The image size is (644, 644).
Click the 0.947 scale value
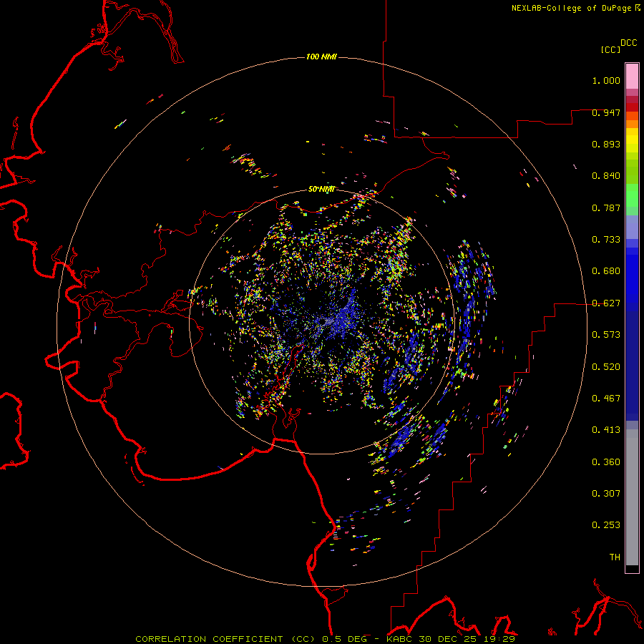coord(606,112)
